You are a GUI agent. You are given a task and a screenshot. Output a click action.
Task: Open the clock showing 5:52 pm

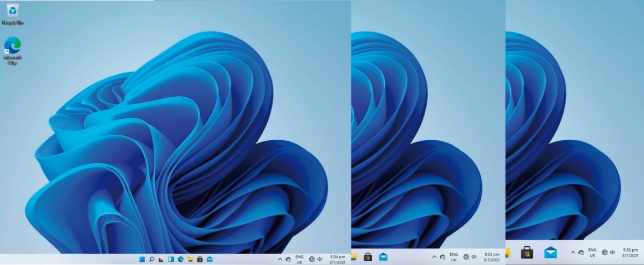pyautogui.click(x=630, y=252)
